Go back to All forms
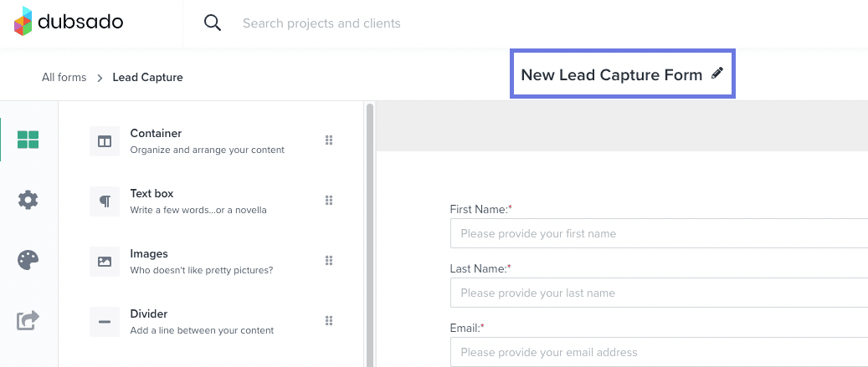 pyautogui.click(x=64, y=78)
